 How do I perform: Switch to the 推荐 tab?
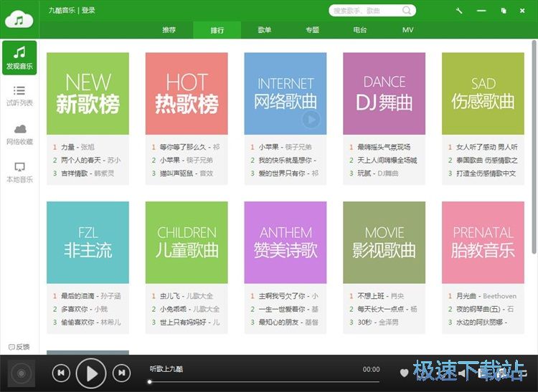[x=169, y=30]
